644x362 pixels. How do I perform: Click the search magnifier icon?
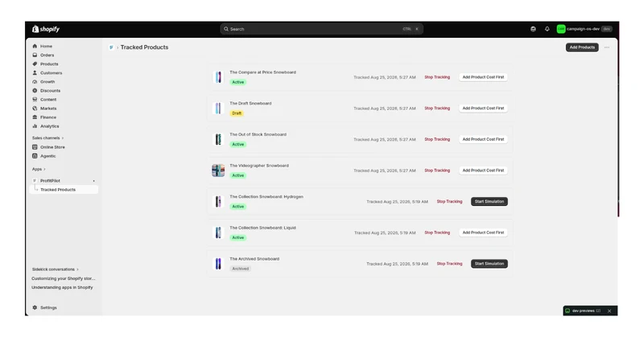click(226, 29)
